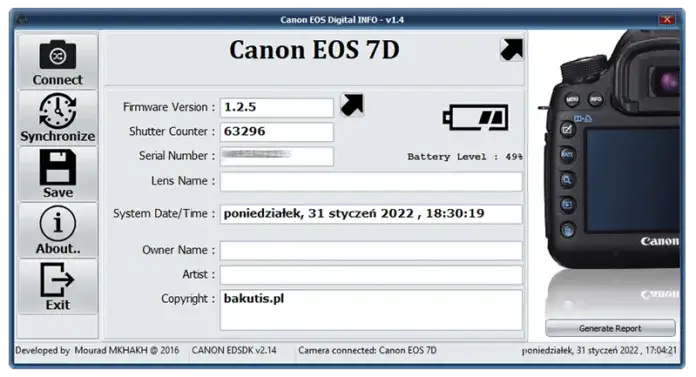696x377 pixels.
Task: Click the arrow icon beside the Canon EOS 7D title
Action: coord(511,49)
